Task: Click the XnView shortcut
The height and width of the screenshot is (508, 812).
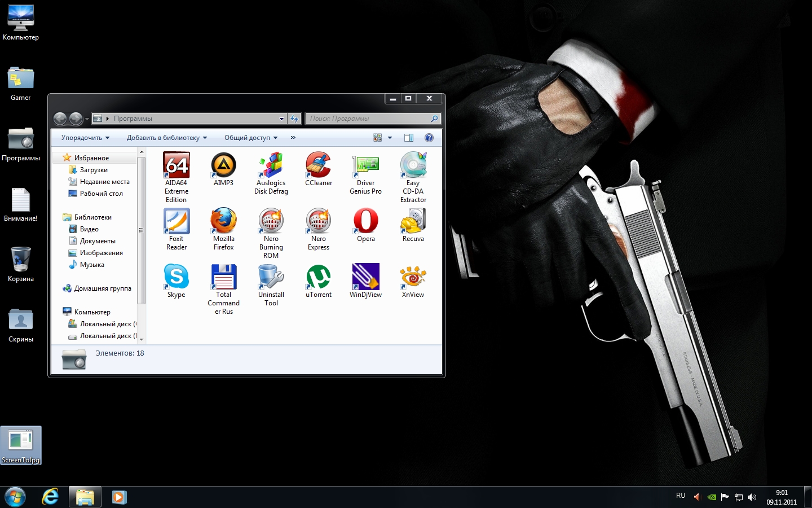Action: (x=413, y=281)
